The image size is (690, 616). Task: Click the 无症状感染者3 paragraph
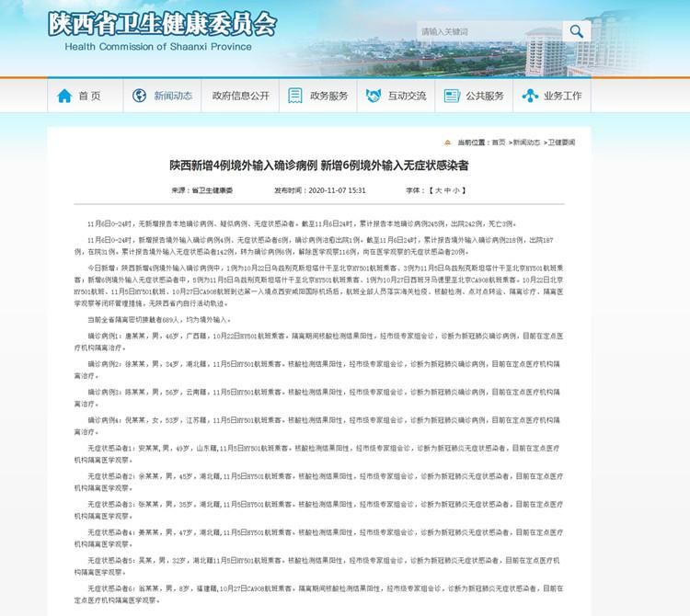[319, 510]
